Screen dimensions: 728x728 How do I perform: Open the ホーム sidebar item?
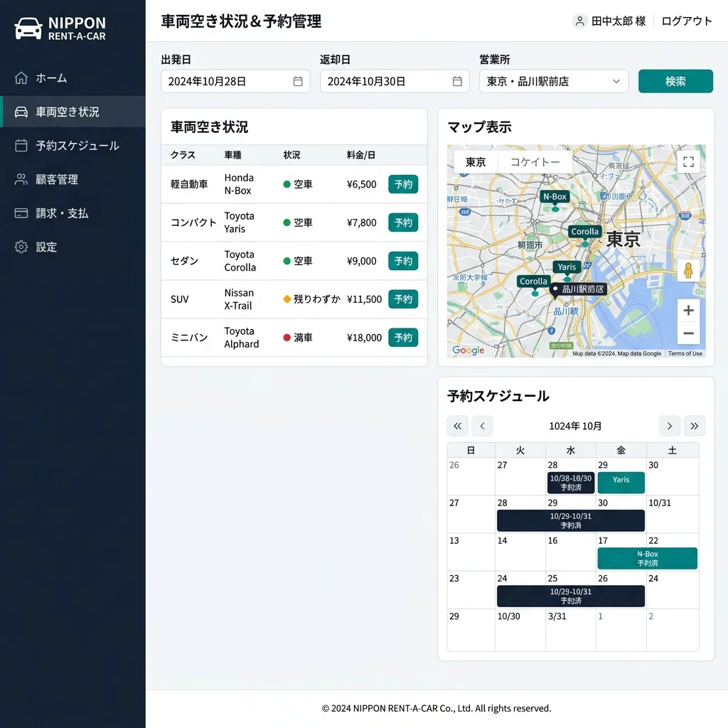pyautogui.click(x=73, y=78)
